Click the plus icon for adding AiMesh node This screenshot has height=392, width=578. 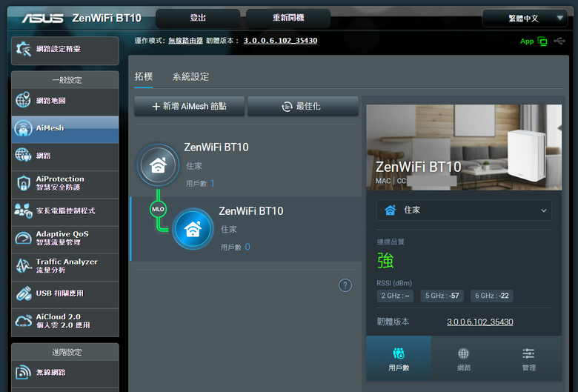[x=156, y=107]
